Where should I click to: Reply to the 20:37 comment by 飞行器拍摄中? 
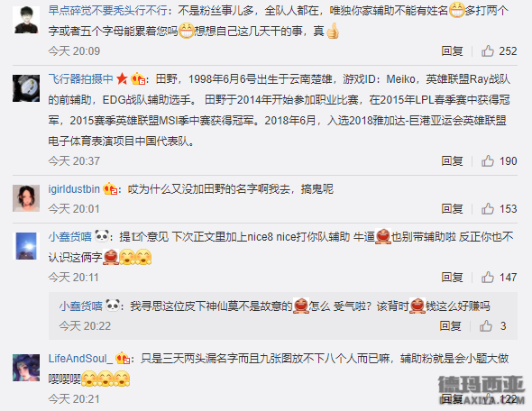click(452, 160)
